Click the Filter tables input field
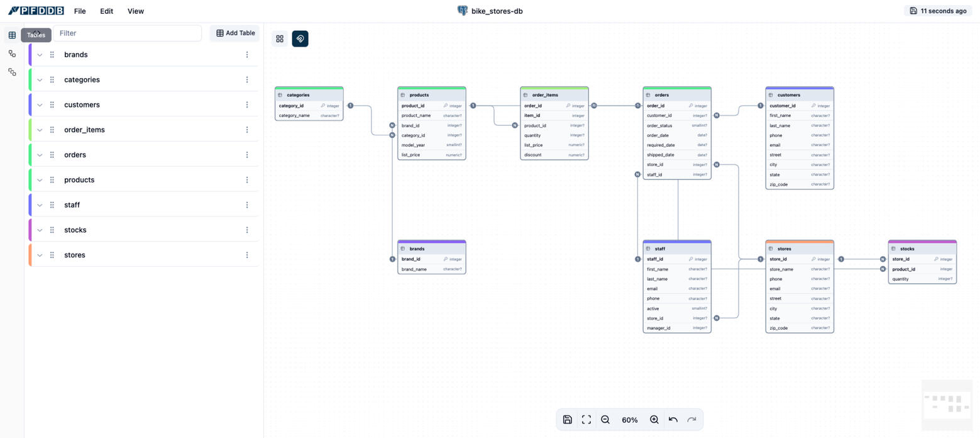 point(127,33)
